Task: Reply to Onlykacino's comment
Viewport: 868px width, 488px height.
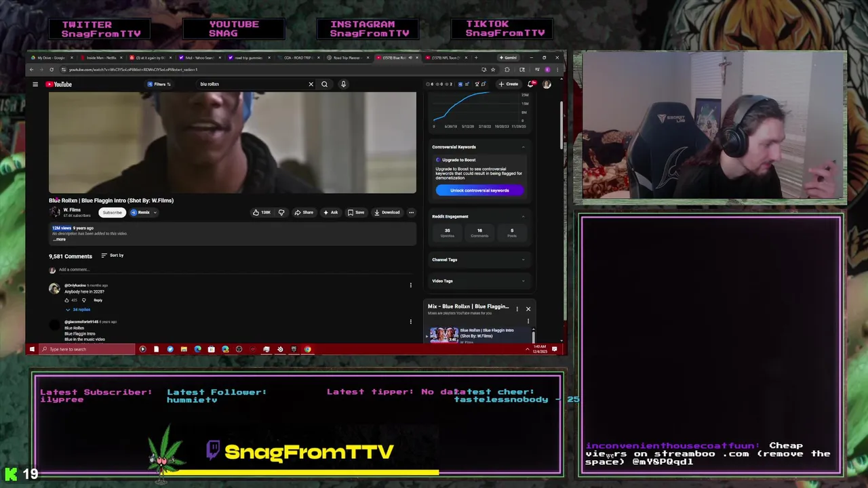Action: (98, 300)
